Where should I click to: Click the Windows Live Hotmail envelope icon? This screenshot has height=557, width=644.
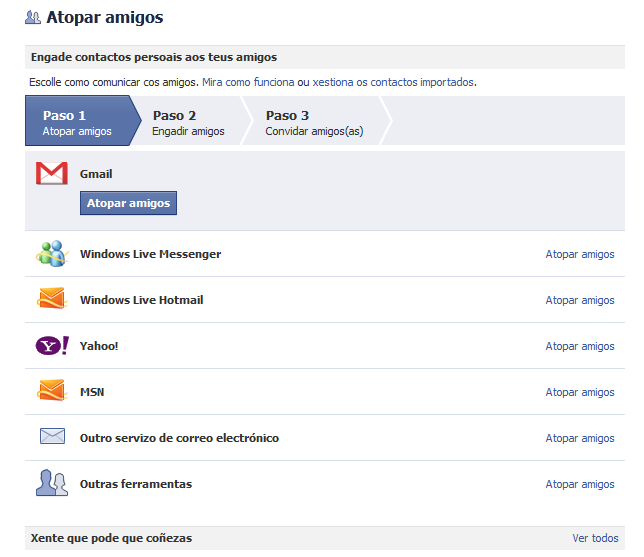point(51,300)
